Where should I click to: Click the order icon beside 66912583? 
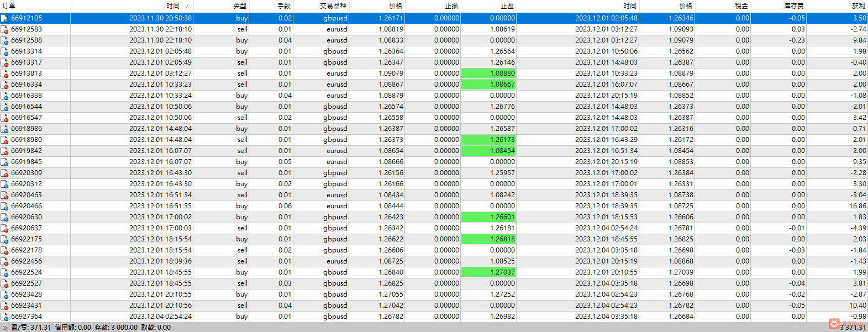pos(4,29)
